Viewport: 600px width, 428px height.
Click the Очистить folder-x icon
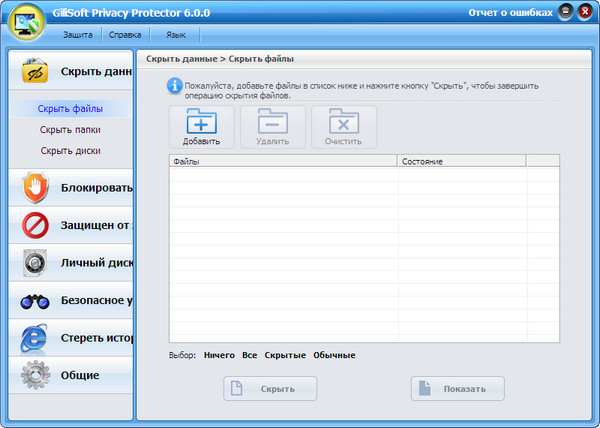pos(343,122)
